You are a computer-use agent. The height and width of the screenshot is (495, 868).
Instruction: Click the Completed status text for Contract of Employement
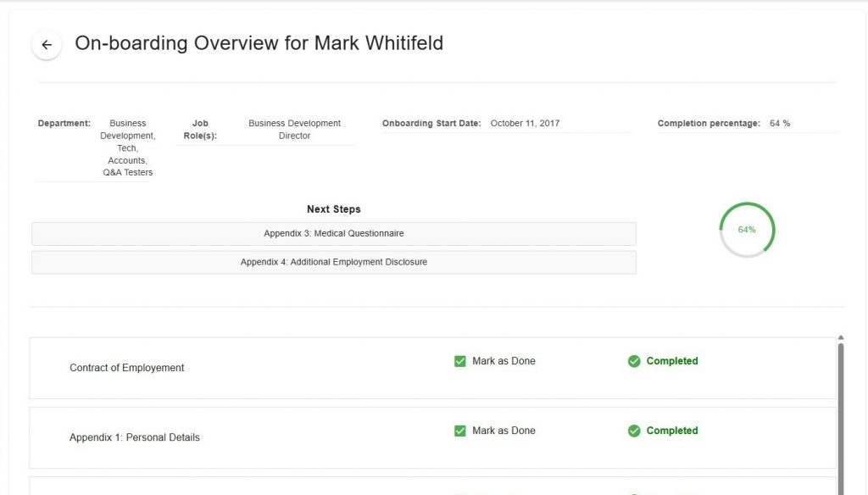[x=672, y=361]
